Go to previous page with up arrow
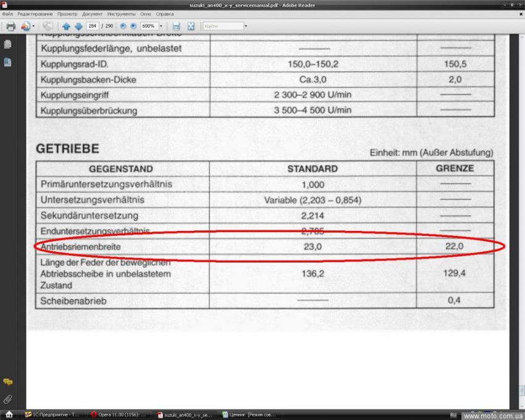 click(66, 27)
